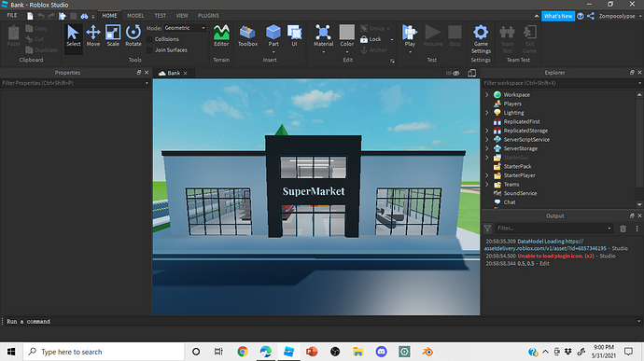
Task: Enable the Join Surfaces checkbox
Action: click(149, 50)
